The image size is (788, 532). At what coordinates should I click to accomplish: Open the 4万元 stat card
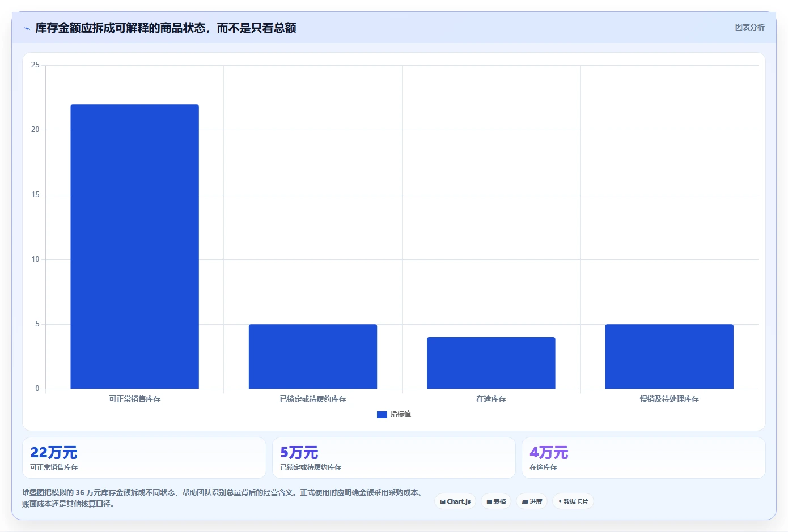pos(643,458)
